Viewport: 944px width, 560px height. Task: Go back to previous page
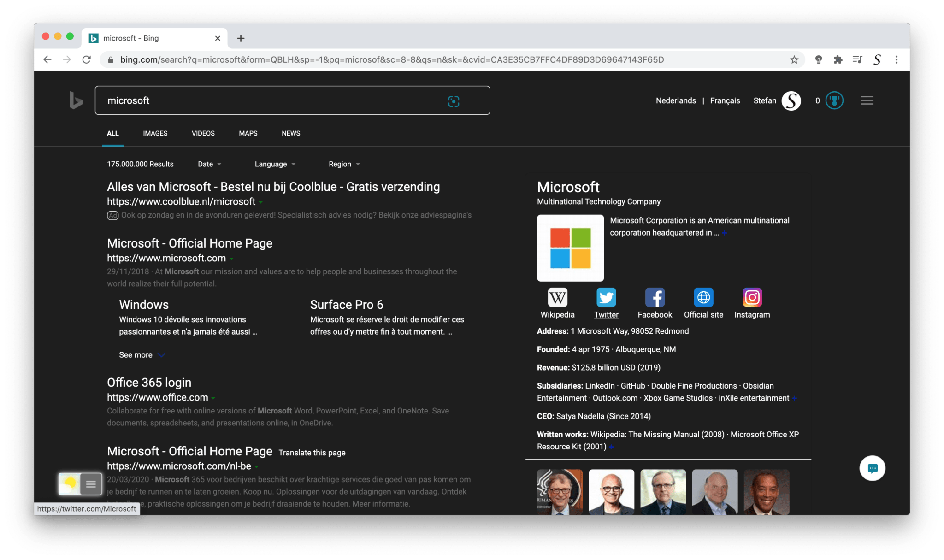[x=47, y=59]
